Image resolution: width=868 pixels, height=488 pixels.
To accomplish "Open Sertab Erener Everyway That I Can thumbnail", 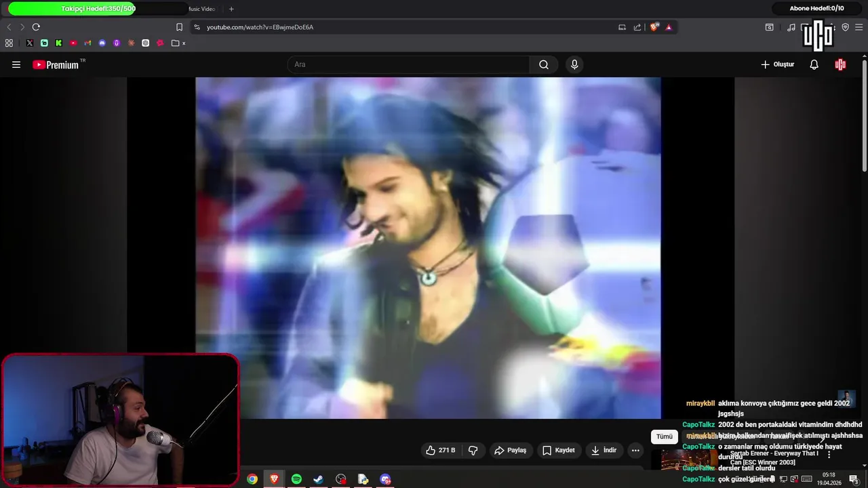I will (x=690, y=459).
